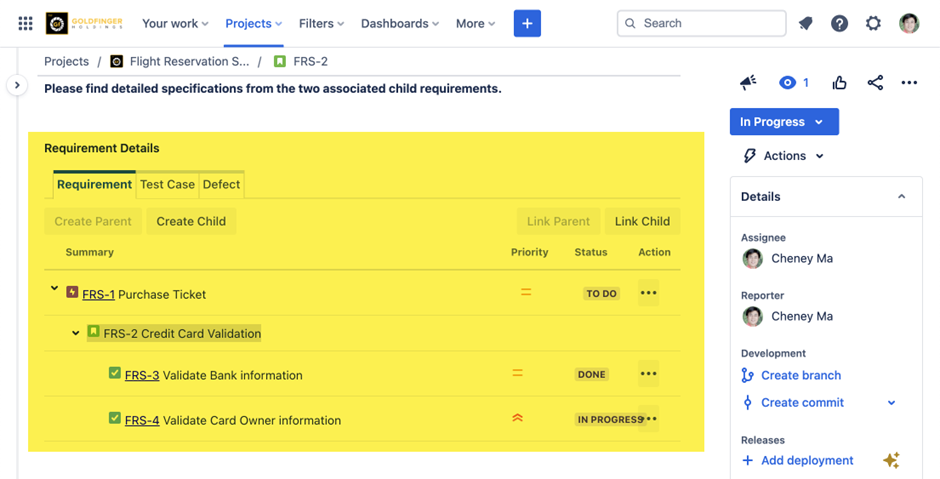Collapse the Details panel chevron
This screenshot has width=940, height=479.
[901, 197]
